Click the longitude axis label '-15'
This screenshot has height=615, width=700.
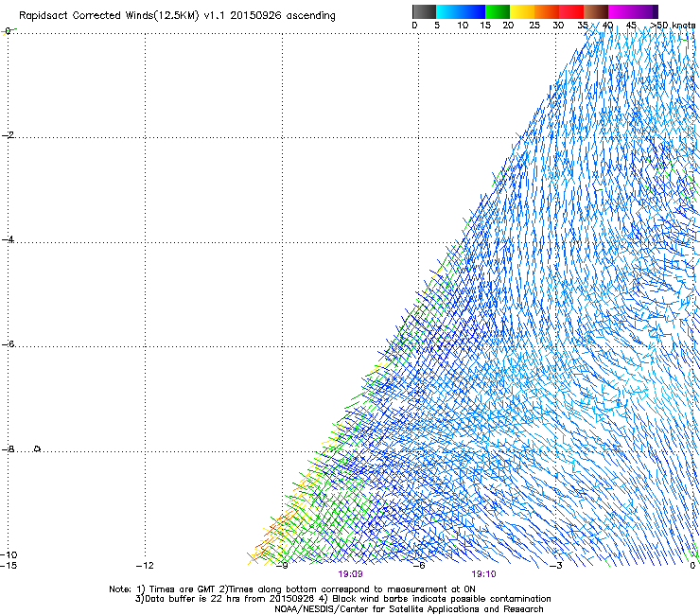point(8,566)
